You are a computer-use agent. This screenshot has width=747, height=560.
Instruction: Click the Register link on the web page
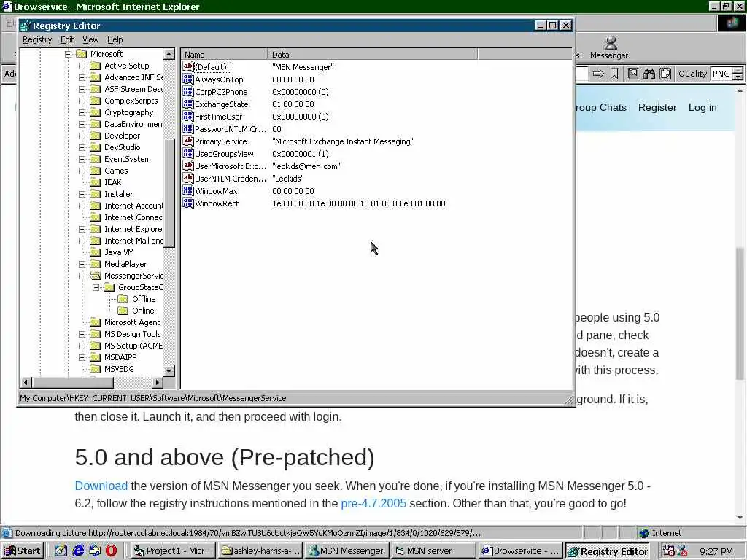tap(657, 107)
